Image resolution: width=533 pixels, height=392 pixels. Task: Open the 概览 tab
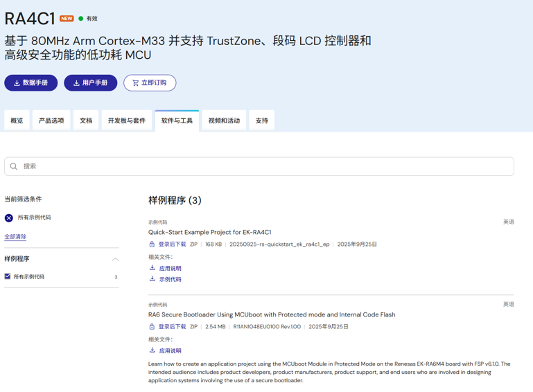[17, 121]
